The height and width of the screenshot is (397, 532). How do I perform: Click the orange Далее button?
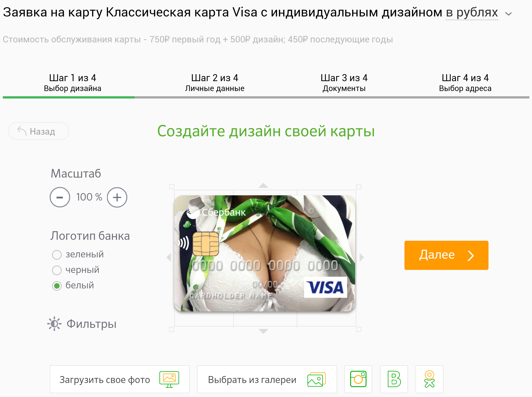446,255
